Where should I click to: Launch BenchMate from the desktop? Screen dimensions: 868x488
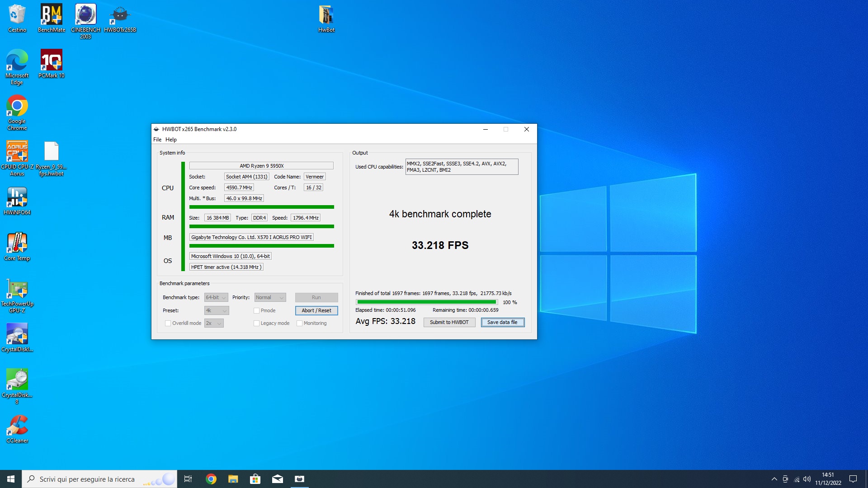52,19
